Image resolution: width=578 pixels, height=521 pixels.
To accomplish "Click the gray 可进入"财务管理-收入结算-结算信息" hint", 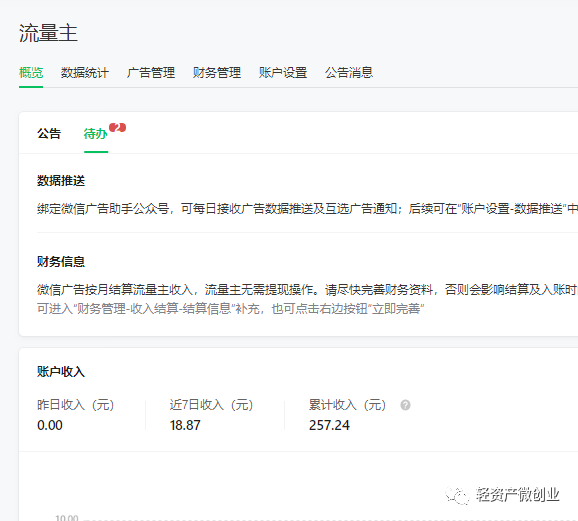I will pyautogui.click(x=230, y=309).
